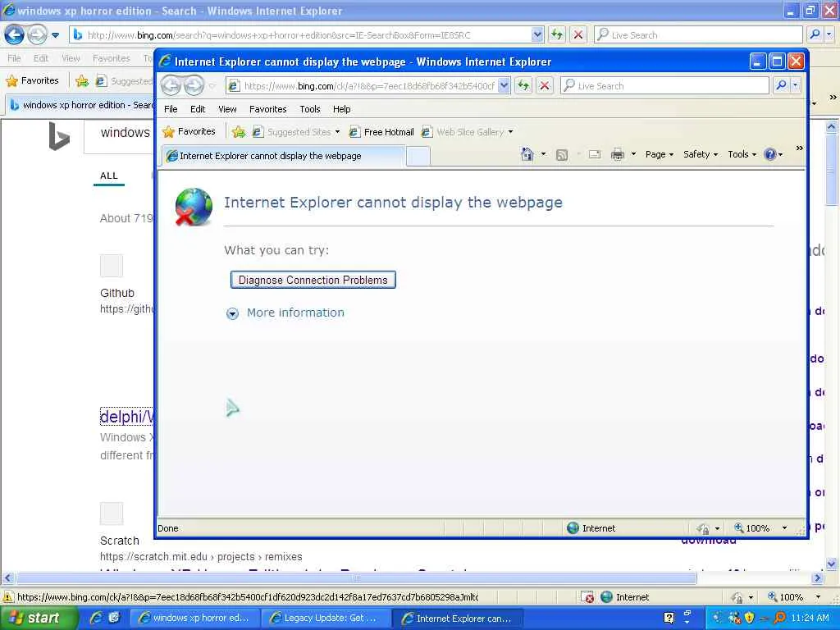Viewport: 840px width, 630px height.
Task: Click the Live Search box in background window
Action: point(698,34)
